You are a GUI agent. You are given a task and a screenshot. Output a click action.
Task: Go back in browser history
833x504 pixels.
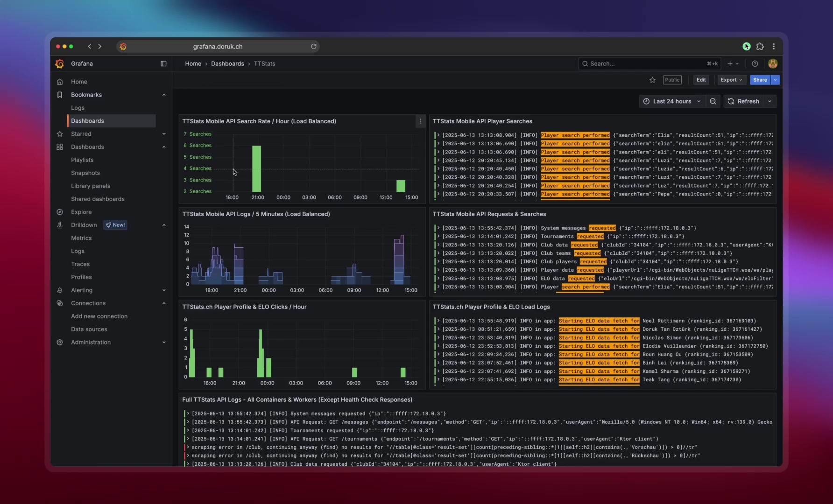click(89, 46)
